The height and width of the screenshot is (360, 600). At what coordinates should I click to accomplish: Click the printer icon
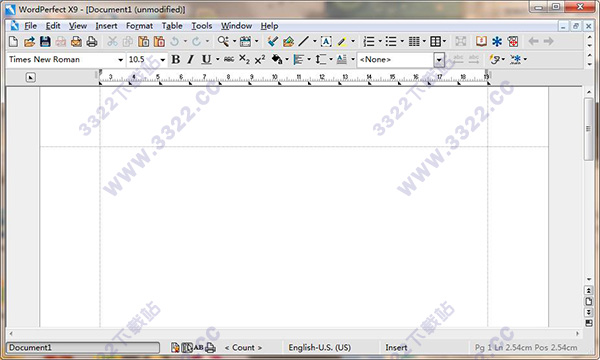tap(92, 41)
